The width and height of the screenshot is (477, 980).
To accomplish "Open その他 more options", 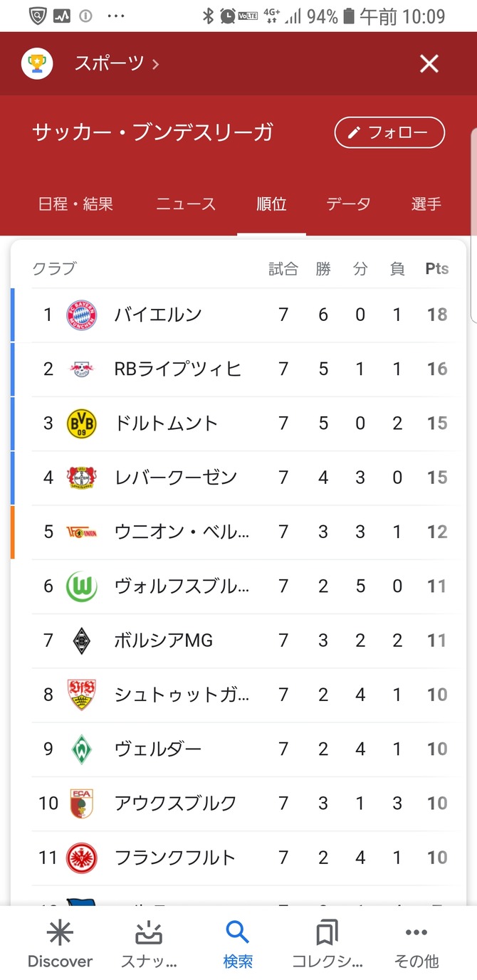I will coord(416,933).
